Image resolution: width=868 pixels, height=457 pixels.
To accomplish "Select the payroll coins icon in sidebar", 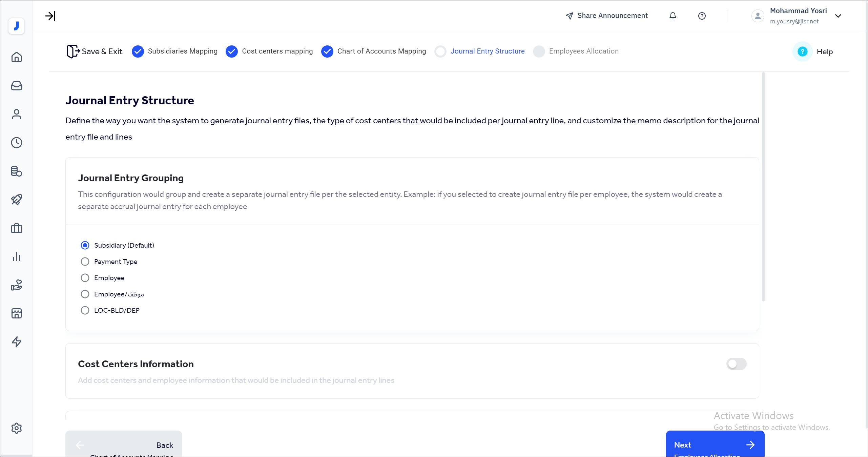I will click(16, 171).
